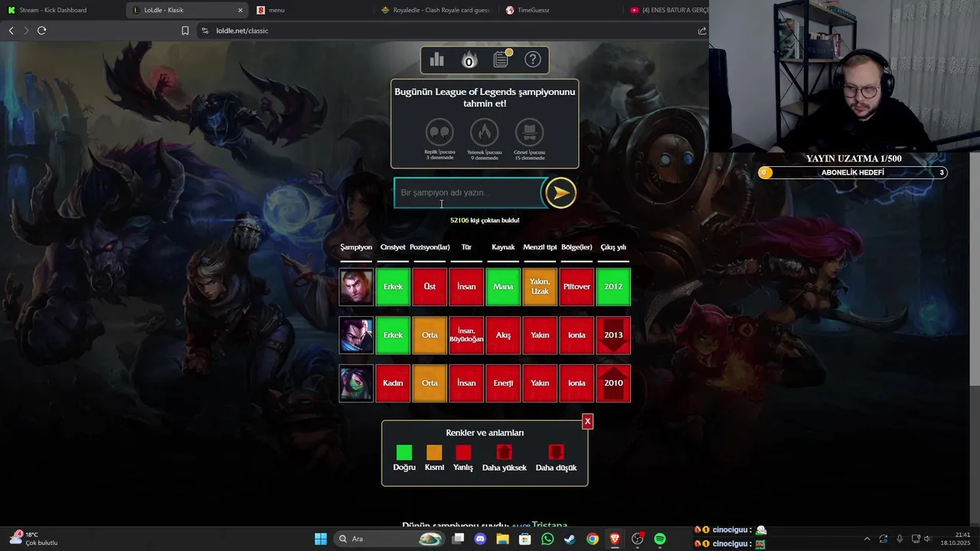Open Microsoft Store from the taskbar

tap(525, 539)
